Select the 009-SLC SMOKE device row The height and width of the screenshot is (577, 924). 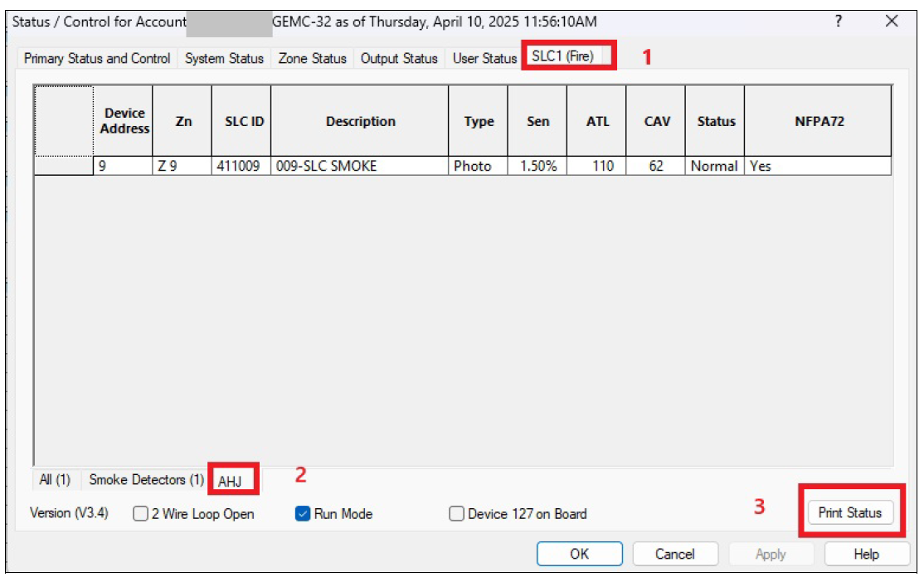tap(360, 166)
